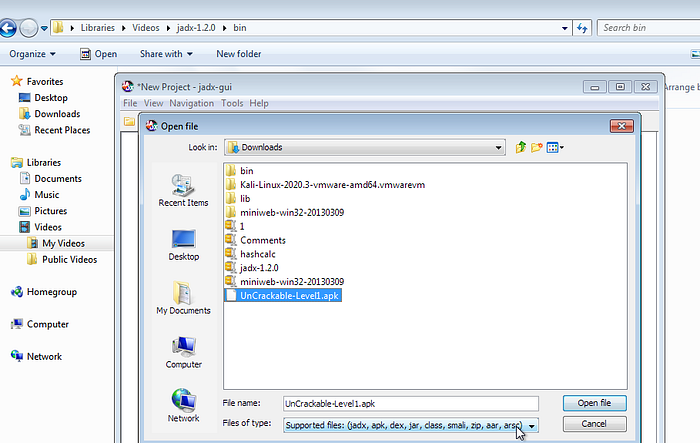Click jadx-gui open file toolbar folder icon

129,121
